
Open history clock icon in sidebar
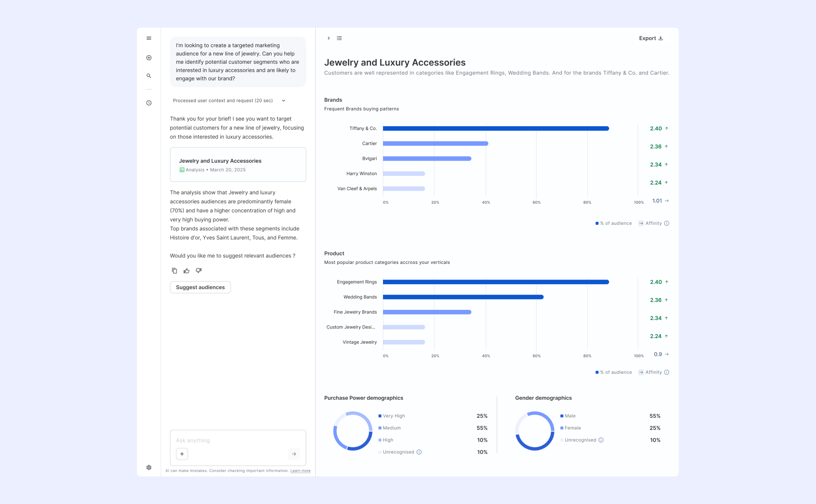point(149,103)
